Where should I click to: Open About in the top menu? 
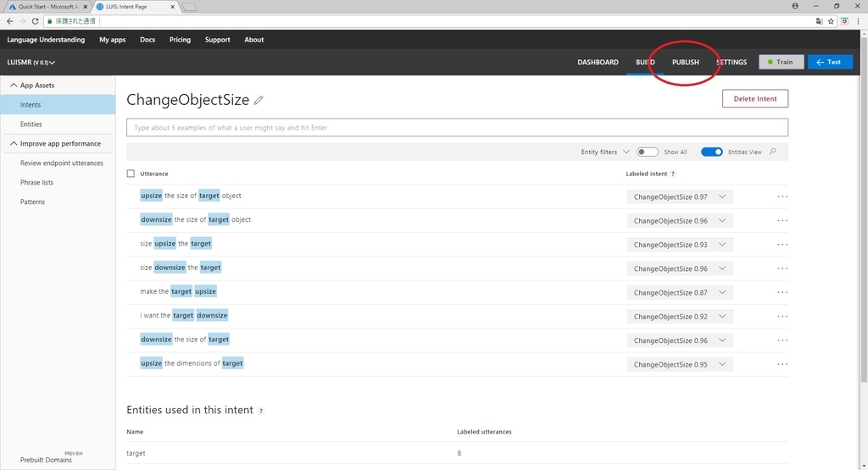click(254, 40)
